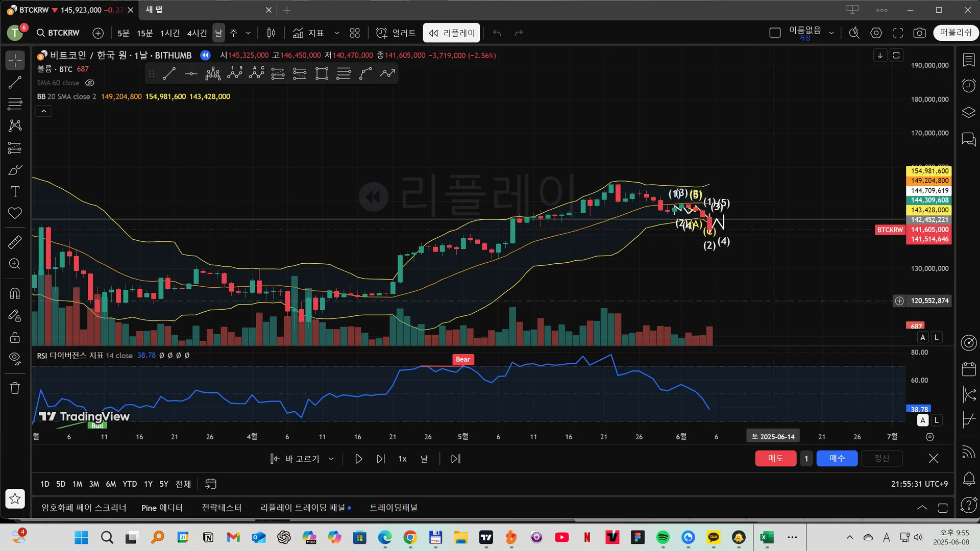Select the text annotation tool
Screen dimensions: 980x551
pyautogui.click(x=15, y=191)
